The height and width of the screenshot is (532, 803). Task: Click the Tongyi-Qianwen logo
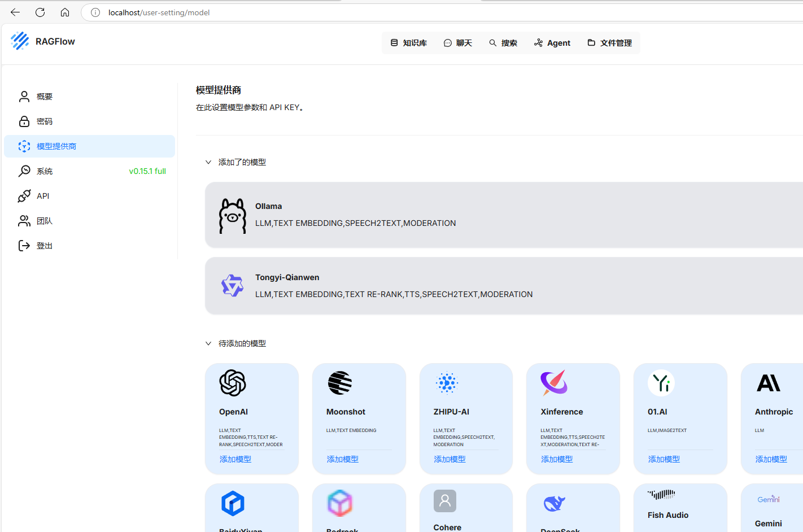tap(232, 286)
